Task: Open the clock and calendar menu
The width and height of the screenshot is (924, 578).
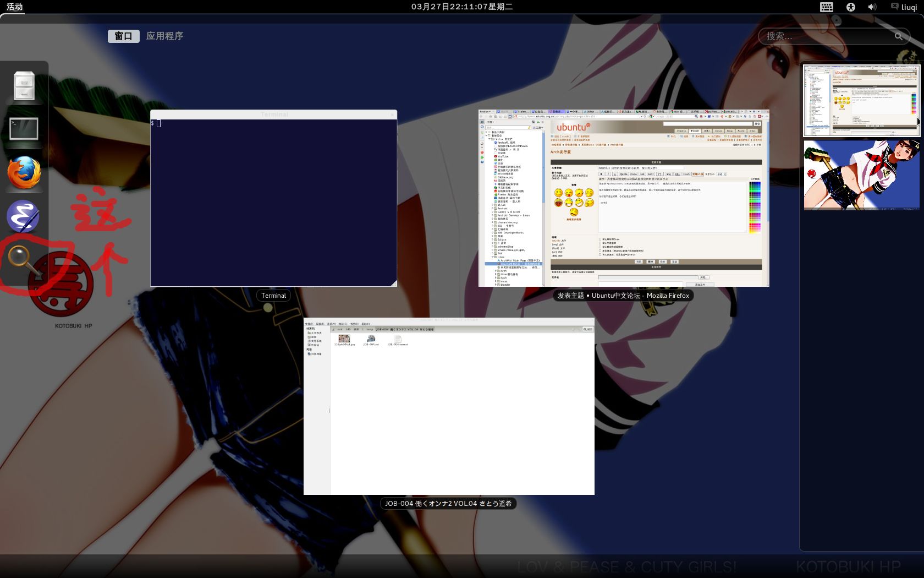Action: (x=462, y=7)
